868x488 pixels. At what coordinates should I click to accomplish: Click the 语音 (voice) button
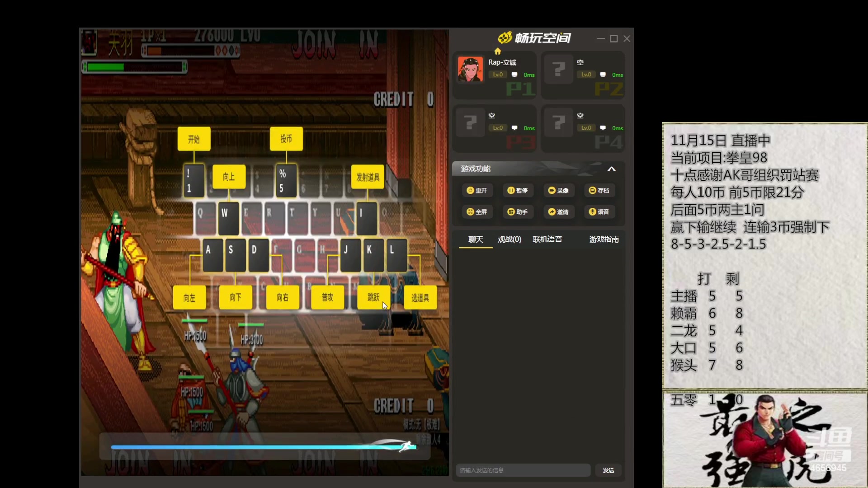[599, 212]
